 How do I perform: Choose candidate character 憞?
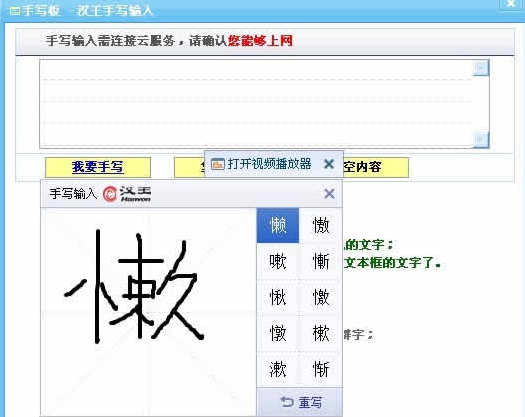(x=278, y=333)
